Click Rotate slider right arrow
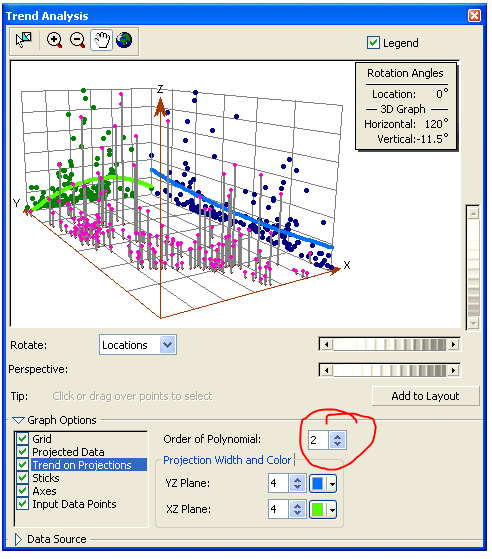This screenshot has height=559, width=492. tap(453, 345)
